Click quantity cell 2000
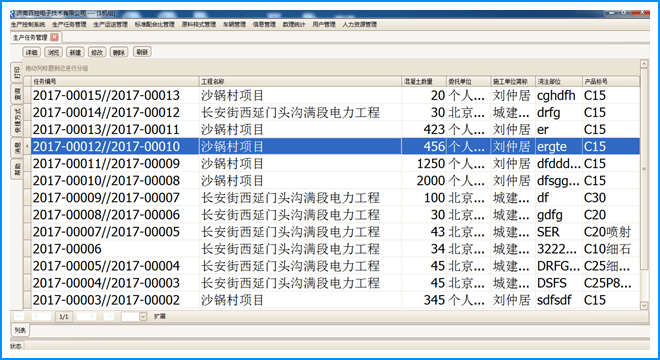 point(424,181)
